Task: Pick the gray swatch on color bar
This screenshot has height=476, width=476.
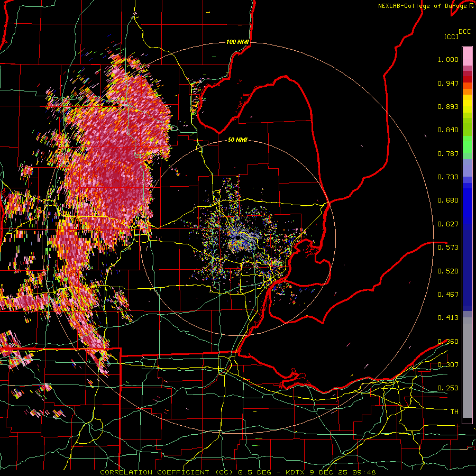Action: [467, 368]
